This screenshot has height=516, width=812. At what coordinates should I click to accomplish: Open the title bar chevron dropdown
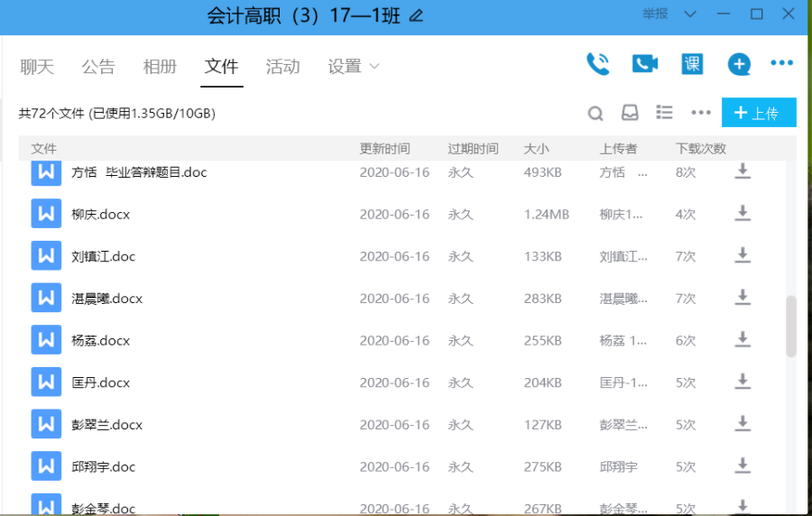(690, 14)
